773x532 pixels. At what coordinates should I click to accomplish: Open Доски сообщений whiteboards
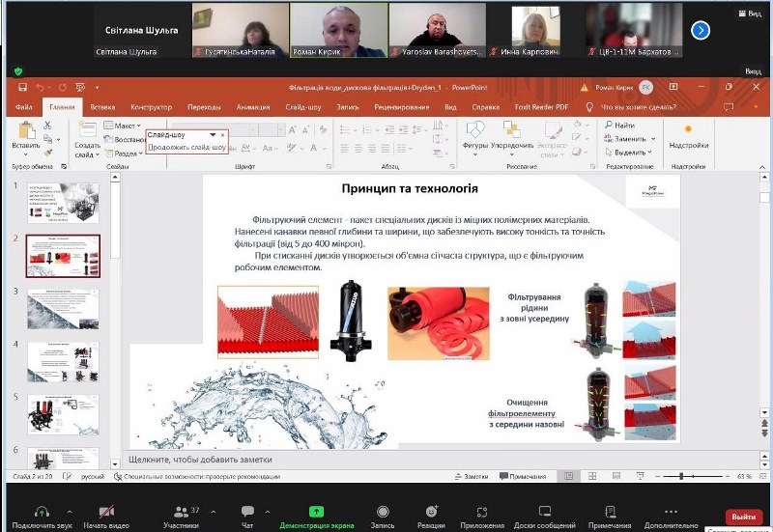545,517
